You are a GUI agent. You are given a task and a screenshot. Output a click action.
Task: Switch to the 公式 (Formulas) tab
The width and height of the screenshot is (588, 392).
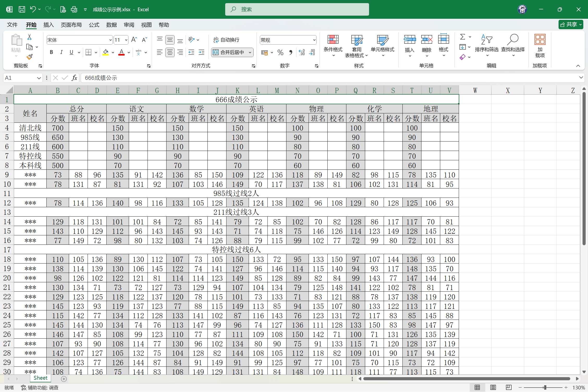[94, 25]
